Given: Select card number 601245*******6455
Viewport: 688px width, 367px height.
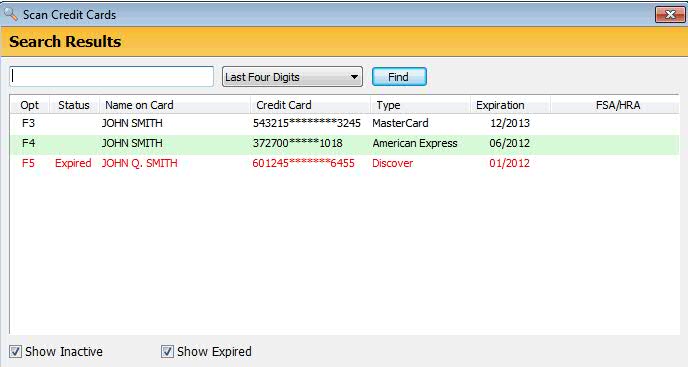Looking at the screenshot, I should point(303,163).
